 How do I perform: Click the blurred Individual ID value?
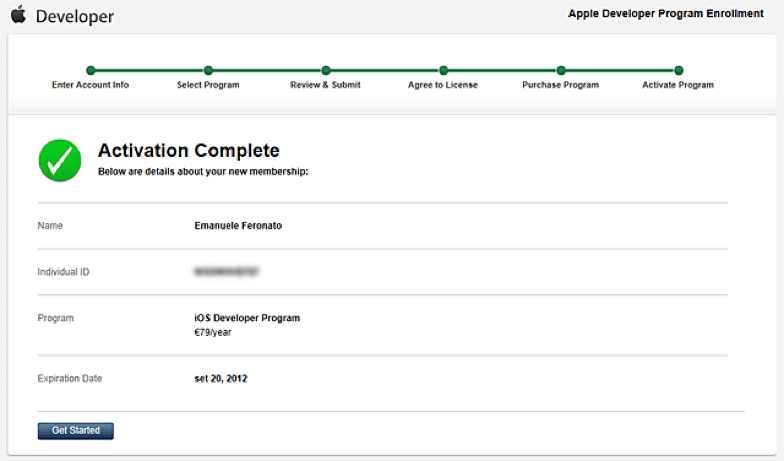(227, 272)
